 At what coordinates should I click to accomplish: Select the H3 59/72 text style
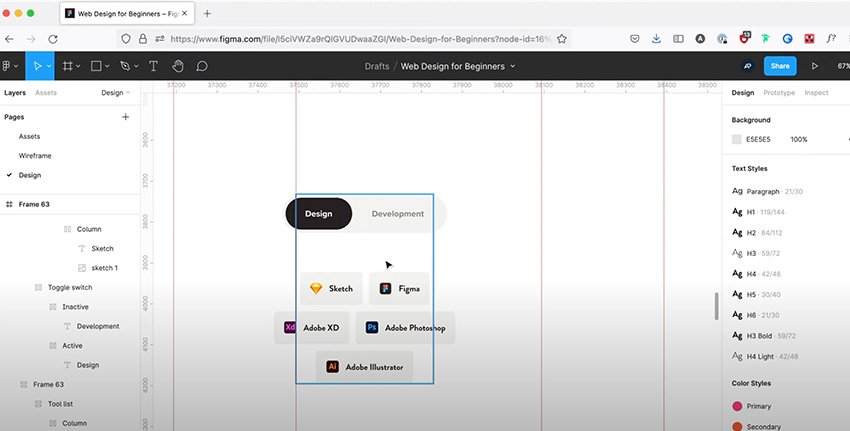tap(758, 253)
